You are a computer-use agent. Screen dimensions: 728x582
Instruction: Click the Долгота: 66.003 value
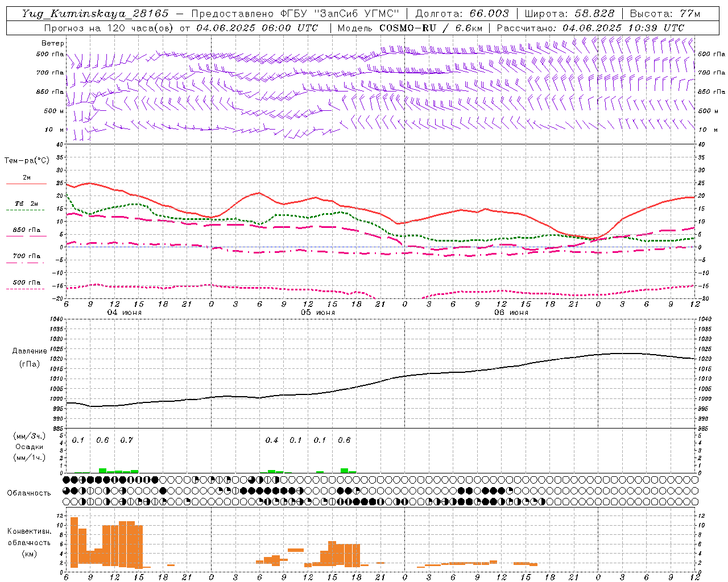tap(462, 14)
